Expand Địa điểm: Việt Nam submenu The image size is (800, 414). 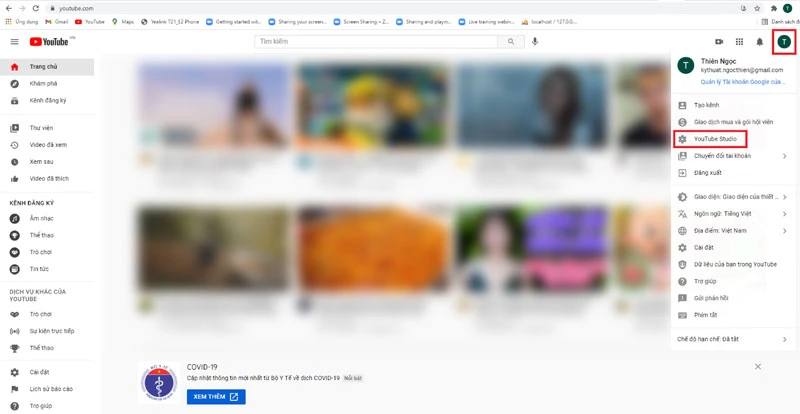pos(734,231)
